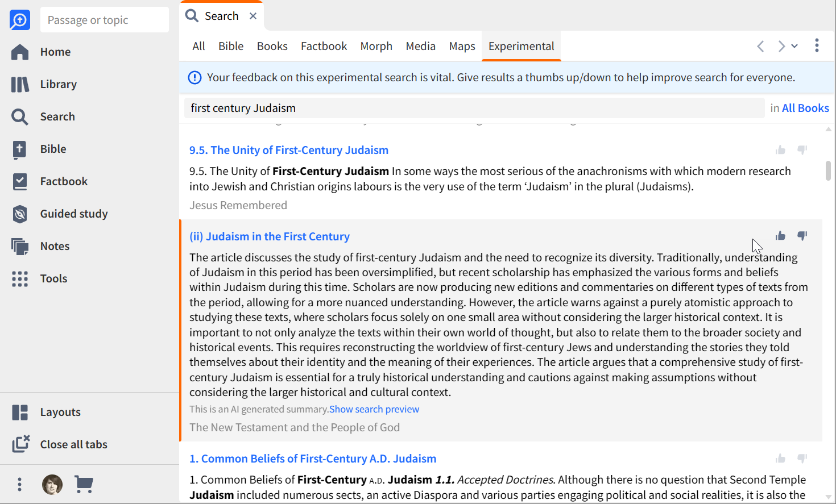The height and width of the screenshot is (504, 836).
Task: Open Common Beliefs of First-Century A.D. Judaism link
Action: (x=313, y=459)
